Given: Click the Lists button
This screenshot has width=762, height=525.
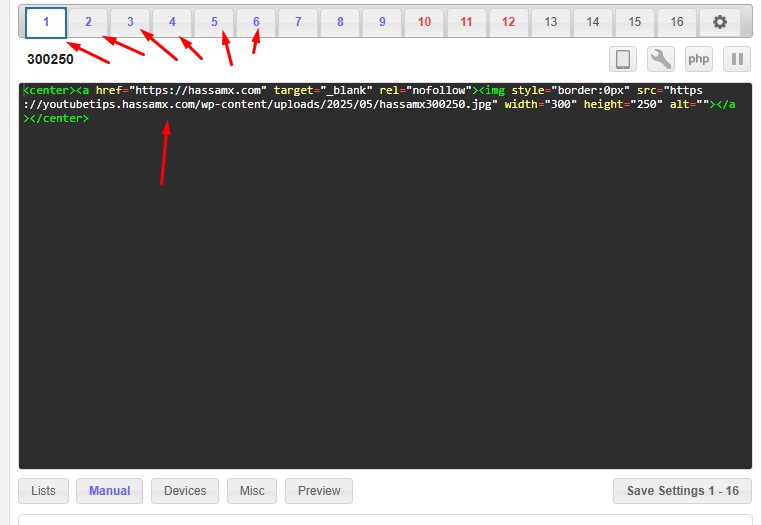Looking at the screenshot, I should coord(43,491).
